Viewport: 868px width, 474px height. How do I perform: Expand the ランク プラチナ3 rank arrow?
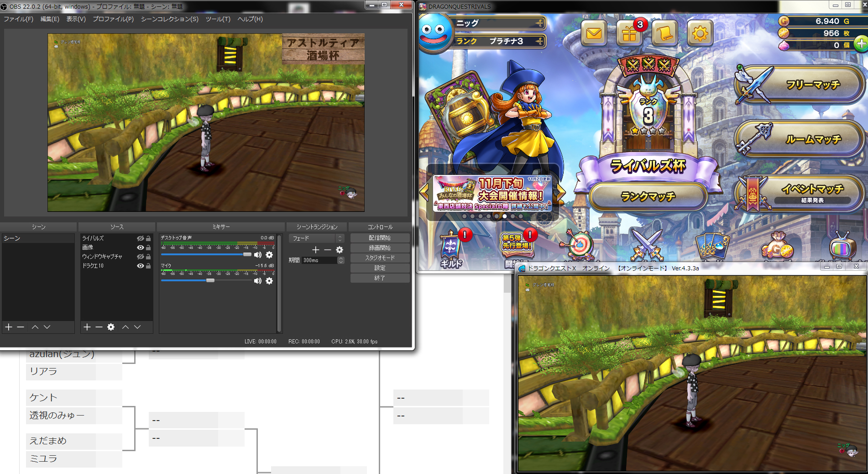pyautogui.click(x=540, y=41)
